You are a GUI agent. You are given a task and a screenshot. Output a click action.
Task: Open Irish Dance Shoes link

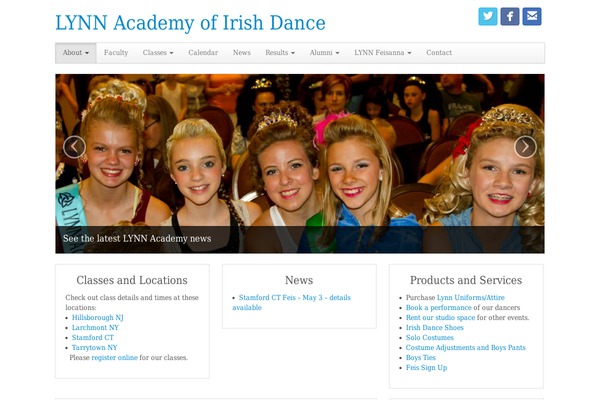click(x=435, y=328)
